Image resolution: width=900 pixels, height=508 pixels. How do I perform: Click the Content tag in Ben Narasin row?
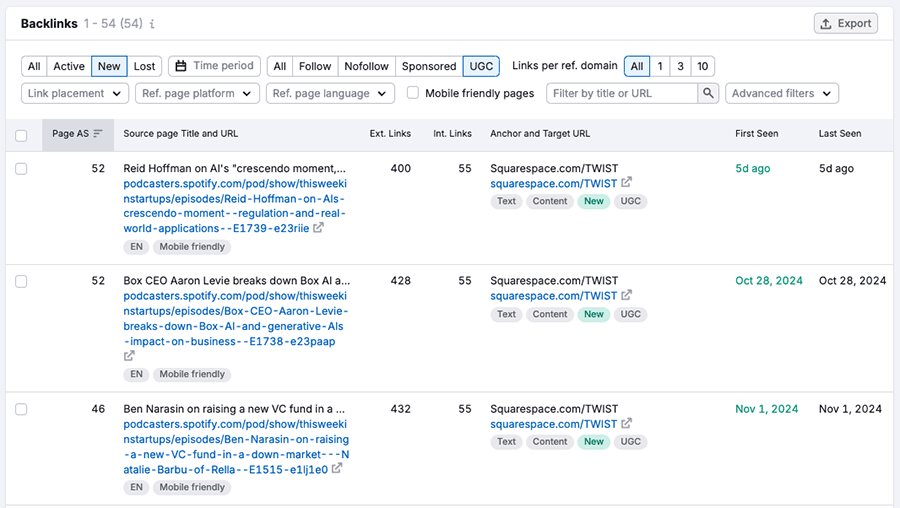point(549,441)
